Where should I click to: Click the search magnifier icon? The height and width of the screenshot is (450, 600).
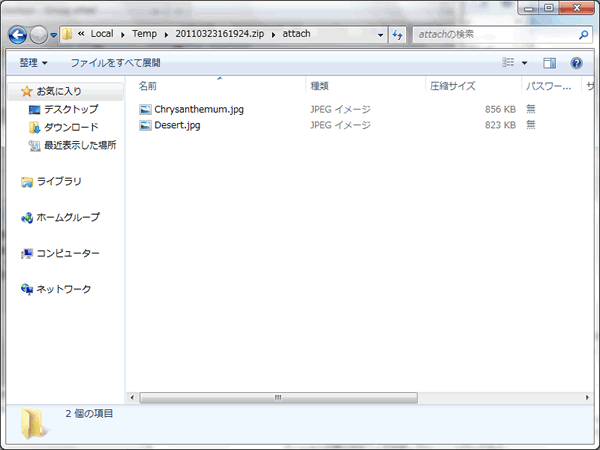[584, 34]
